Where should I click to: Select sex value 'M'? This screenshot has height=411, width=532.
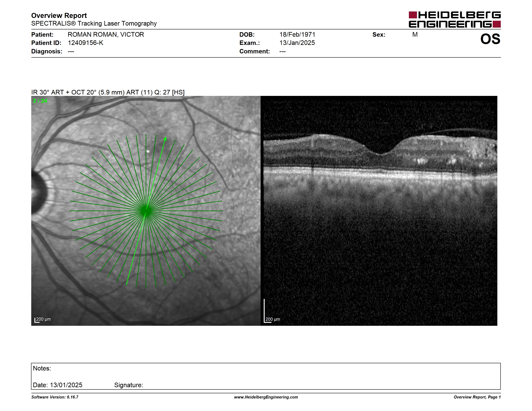coord(415,35)
